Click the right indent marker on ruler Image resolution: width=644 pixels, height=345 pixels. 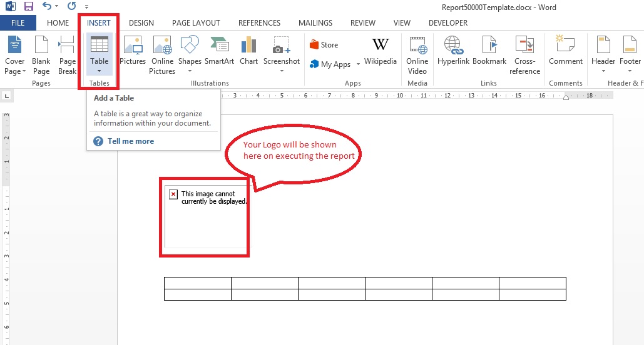coord(566,97)
